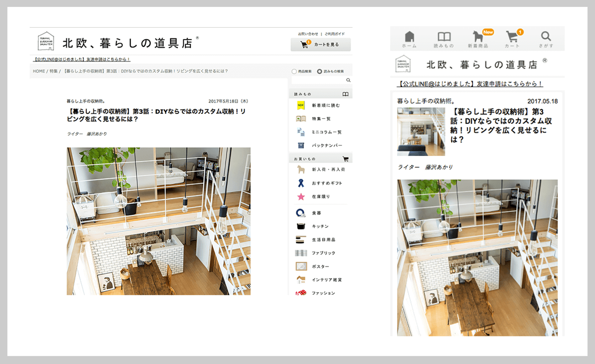The height and width of the screenshot is (364, 595).
Task: Open the 公式LINE@ link on desktop page
Action: (x=82, y=59)
